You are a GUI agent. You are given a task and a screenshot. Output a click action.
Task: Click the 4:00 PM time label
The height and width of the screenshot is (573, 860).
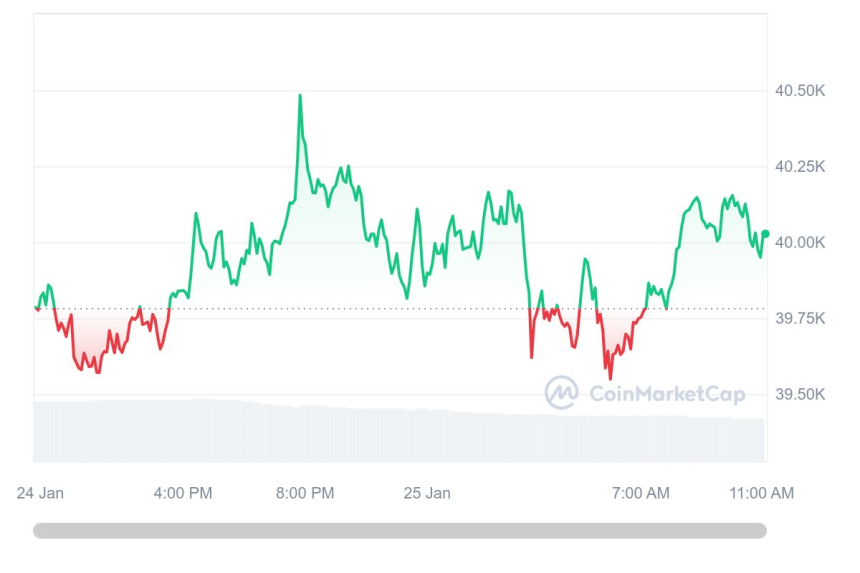[x=182, y=493]
